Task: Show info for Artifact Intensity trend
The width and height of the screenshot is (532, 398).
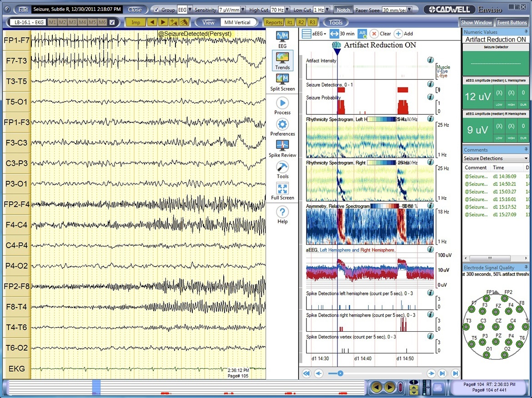Action: pos(430,60)
